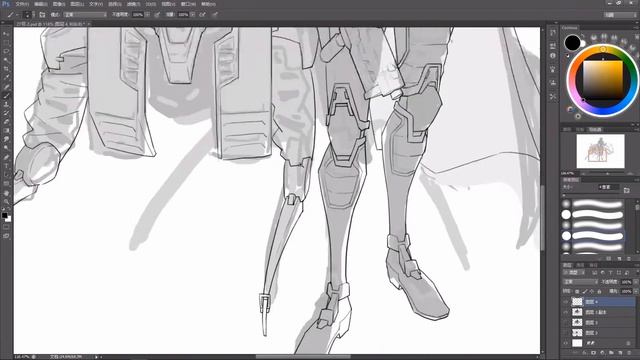Open the layer filter kind dropdown
This screenshot has width=640, height=360.
573,272
